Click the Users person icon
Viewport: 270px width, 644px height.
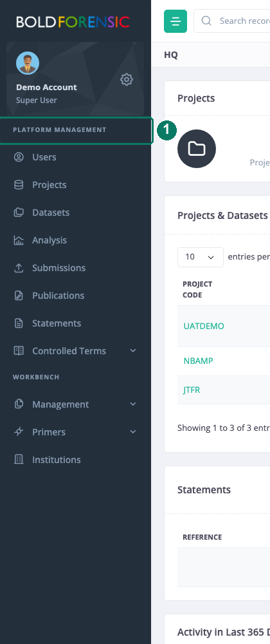[19, 157]
